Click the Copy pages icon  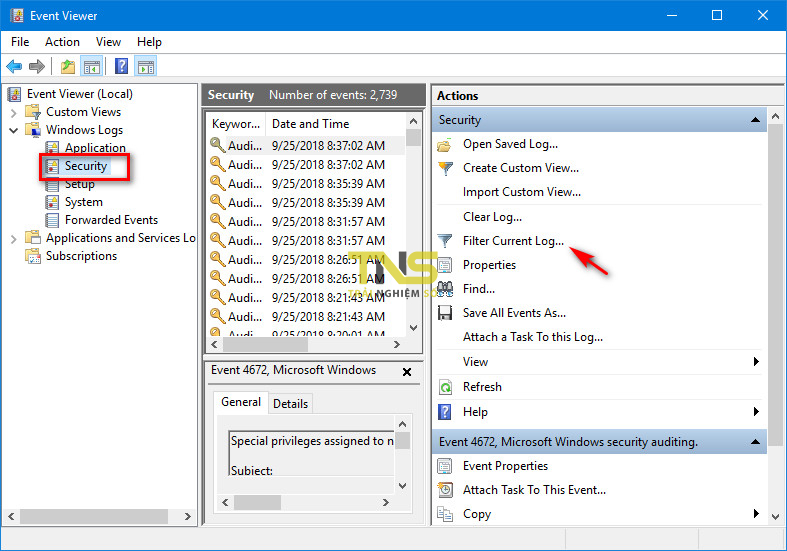(445, 514)
